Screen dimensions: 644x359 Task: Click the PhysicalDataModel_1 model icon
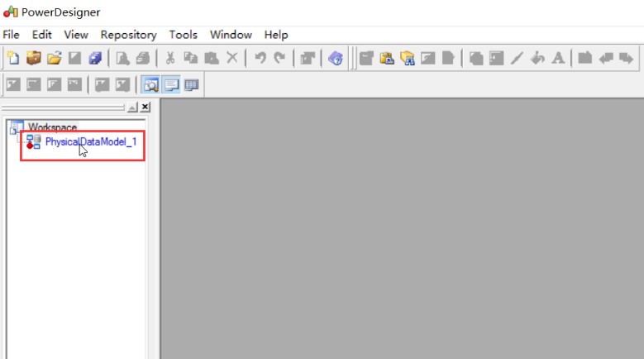coord(34,141)
